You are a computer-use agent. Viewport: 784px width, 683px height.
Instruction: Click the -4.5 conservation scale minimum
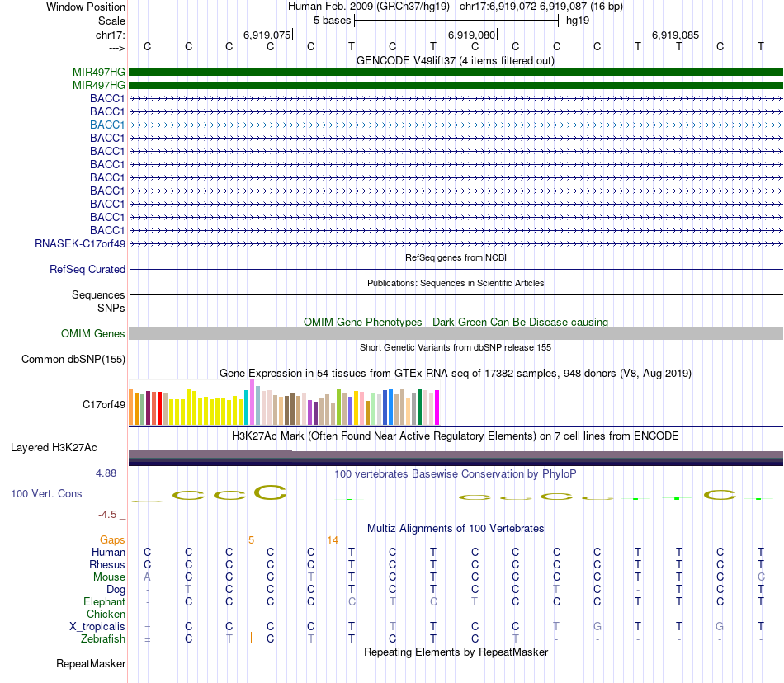pos(107,515)
